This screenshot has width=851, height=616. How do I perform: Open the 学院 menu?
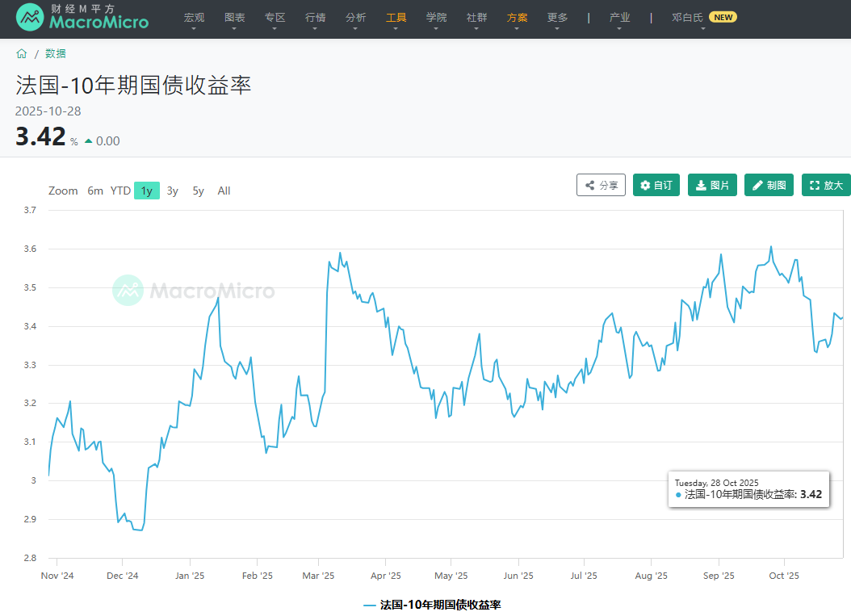click(437, 19)
